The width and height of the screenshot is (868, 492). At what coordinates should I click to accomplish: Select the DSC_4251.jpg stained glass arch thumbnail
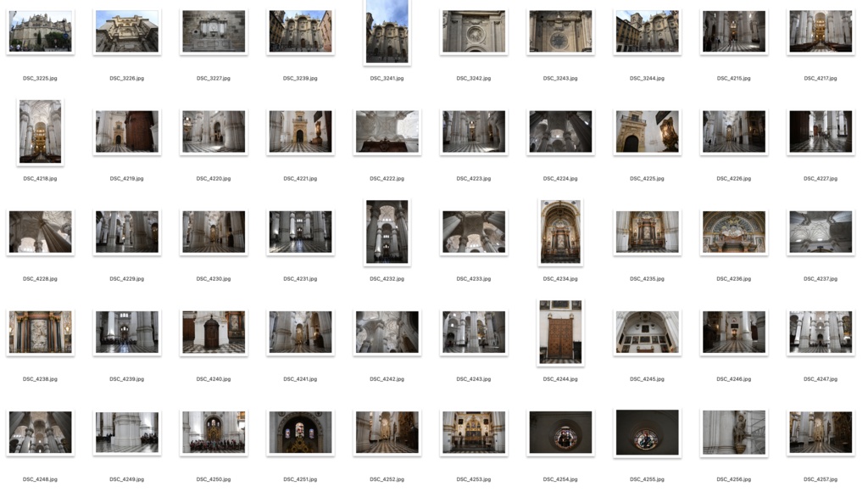(x=300, y=433)
